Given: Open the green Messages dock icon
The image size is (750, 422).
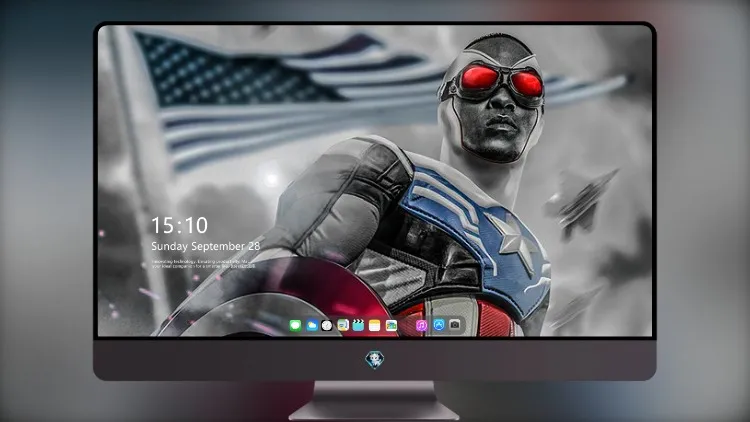Looking at the screenshot, I should coord(295,326).
